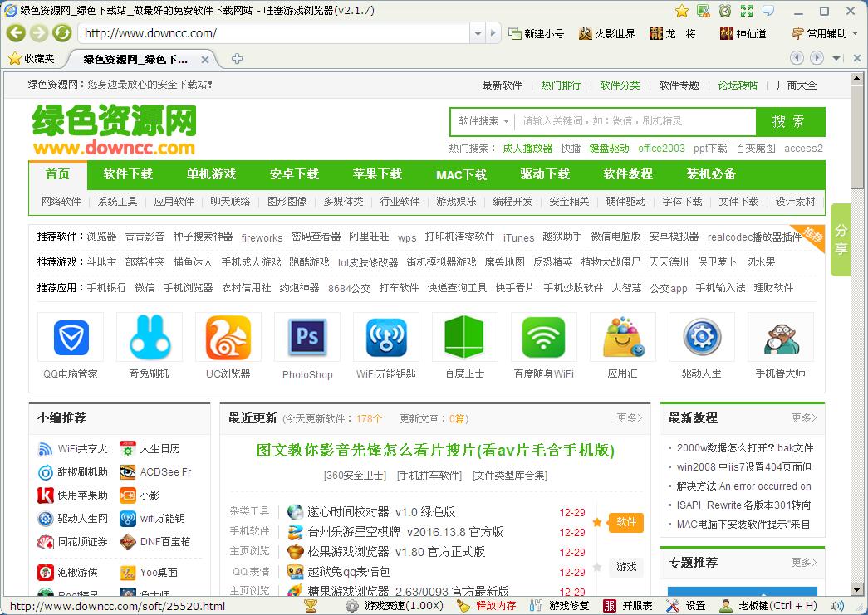Select the 首页 tab
868x615 pixels.
tap(57, 175)
